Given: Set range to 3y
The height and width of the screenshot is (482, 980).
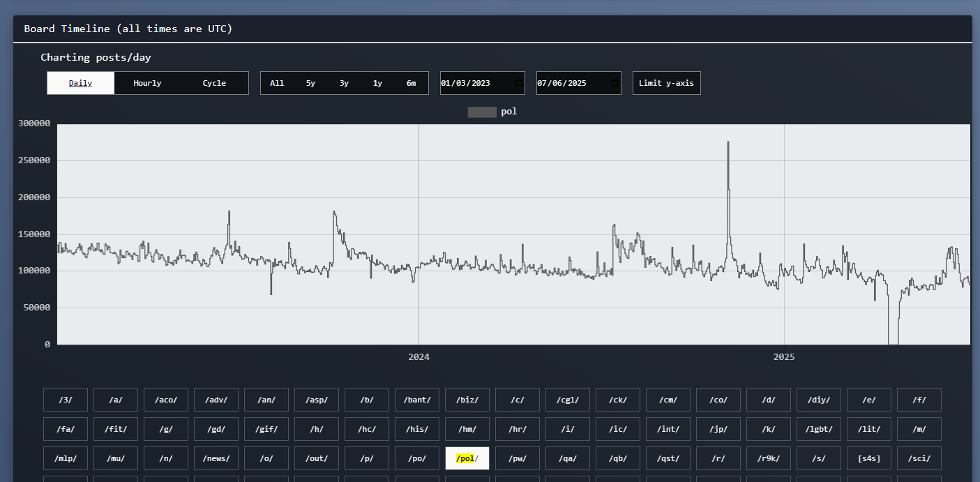Looking at the screenshot, I should 344,83.
